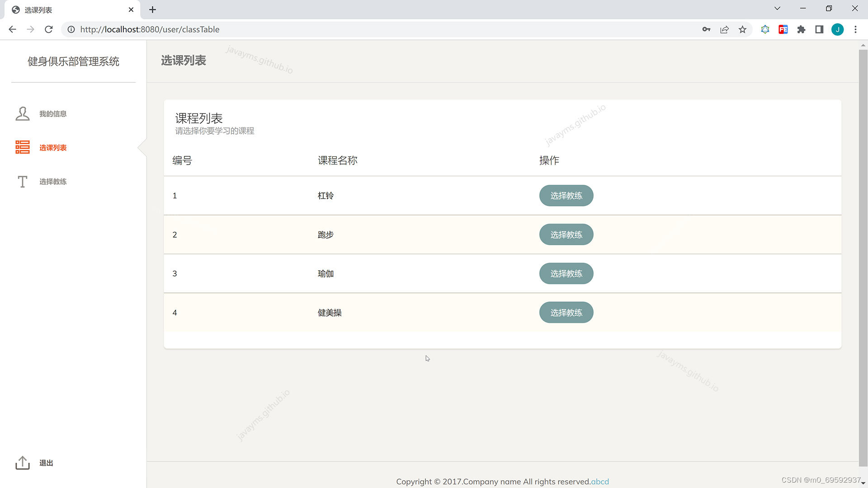Click subtitle 请选择你要学习的课程
This screenshot has height=488, width=868.
coord(215,131)
